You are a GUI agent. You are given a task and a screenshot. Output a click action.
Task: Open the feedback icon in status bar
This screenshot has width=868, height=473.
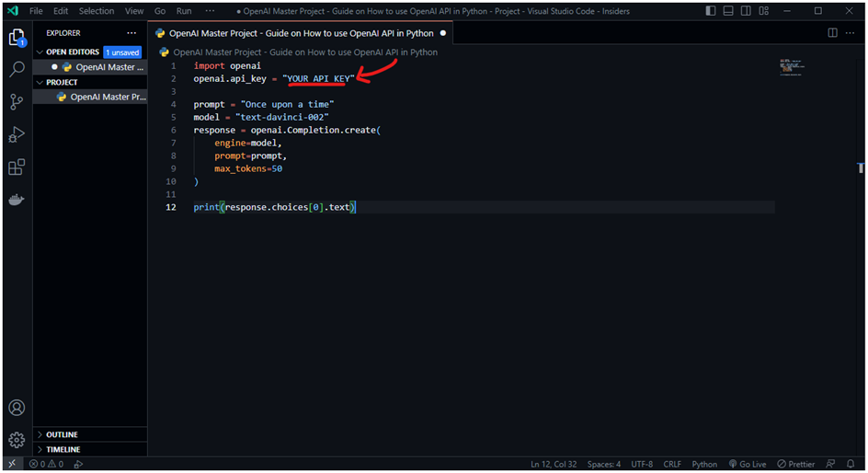click(x=830, y=464)
